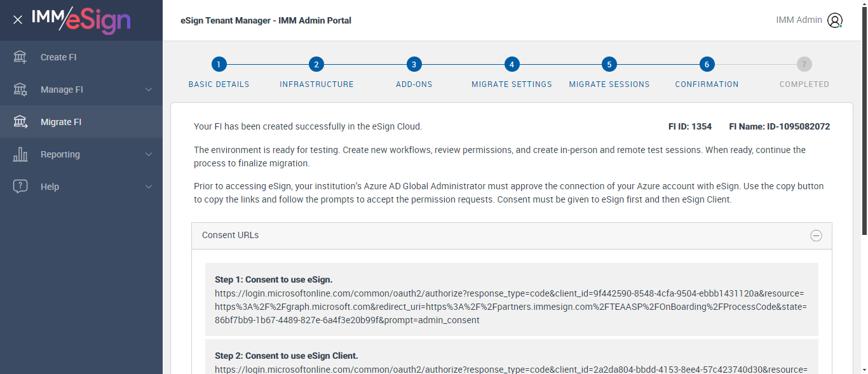Toggle the Consent URLs accordion header
Viewport: 868px width, 374px height.
pos(512,236)
